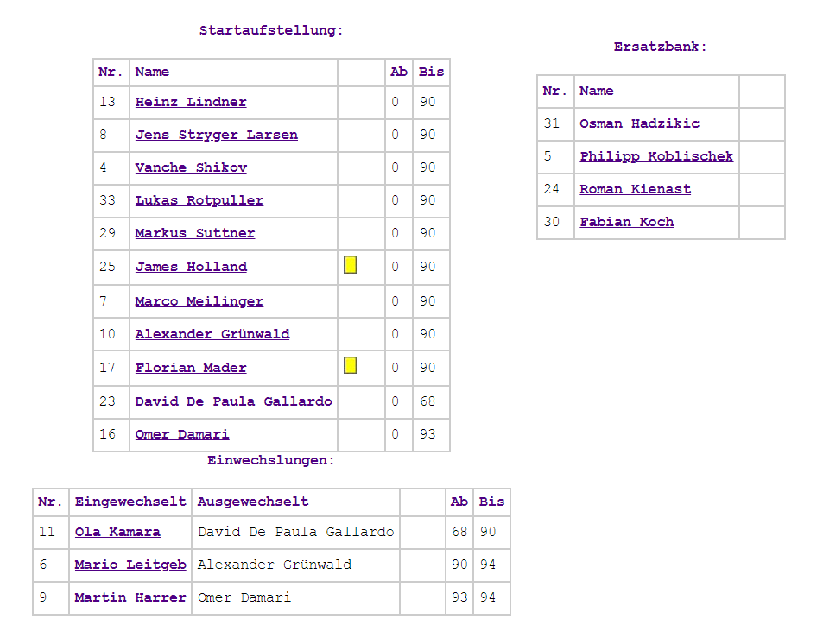
Task: Click the Florian Mader name link
Action: [191, 368]
